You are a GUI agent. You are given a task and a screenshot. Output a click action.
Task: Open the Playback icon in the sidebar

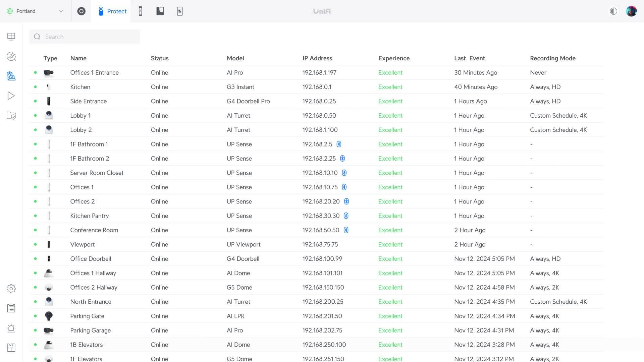[x=11, y=96]
